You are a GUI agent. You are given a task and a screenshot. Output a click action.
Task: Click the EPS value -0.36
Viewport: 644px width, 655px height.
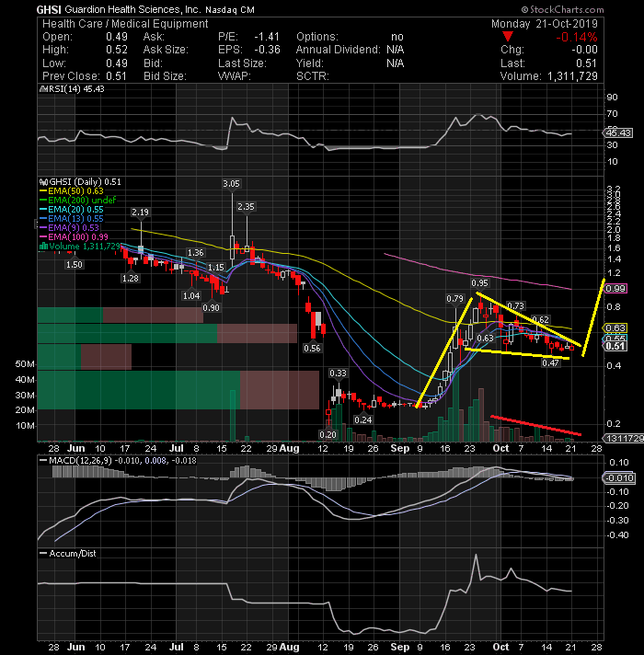267,50
